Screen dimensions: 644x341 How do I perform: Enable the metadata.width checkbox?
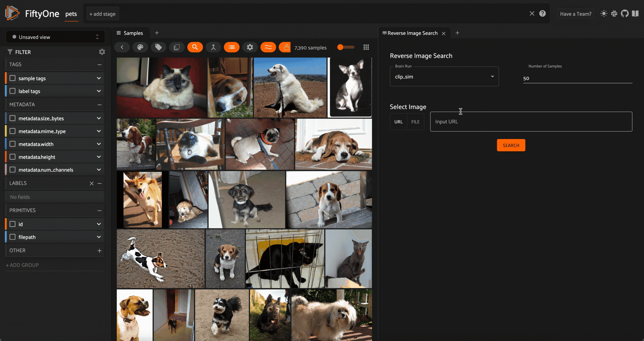13,144
